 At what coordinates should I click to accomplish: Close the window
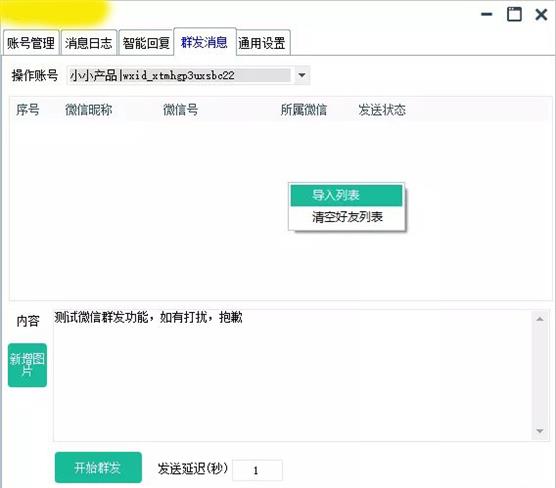[x=541, y=15]
